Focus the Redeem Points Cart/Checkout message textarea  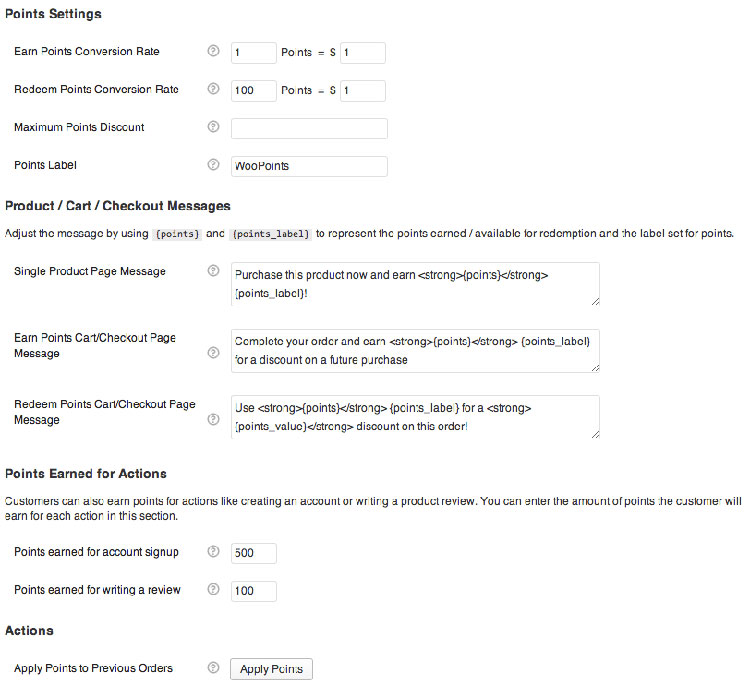pyautogui.click(x=414, y=417)
